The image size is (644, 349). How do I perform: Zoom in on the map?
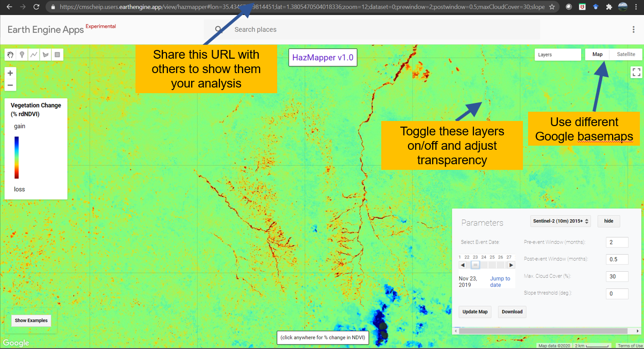[10, 73]
